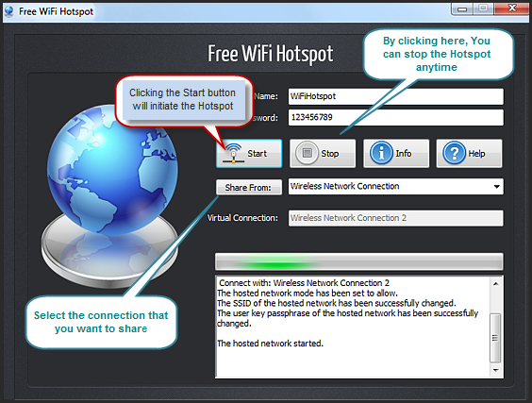Open the Help window
Image resolution: width=532 pixels, height=403 pixels.
coord(469,154)
